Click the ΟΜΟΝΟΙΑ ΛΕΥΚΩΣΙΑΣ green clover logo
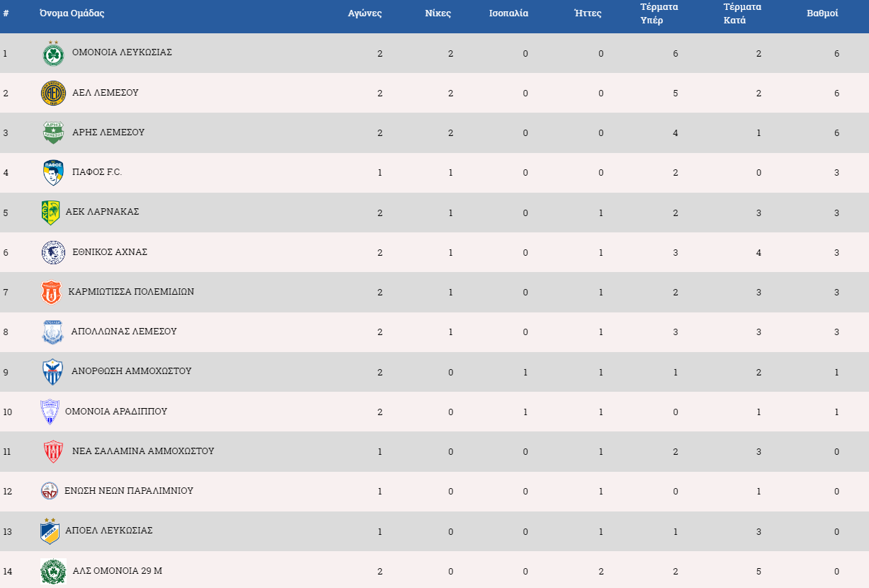This screenshot has width=869, height=588. pos(53,53)
